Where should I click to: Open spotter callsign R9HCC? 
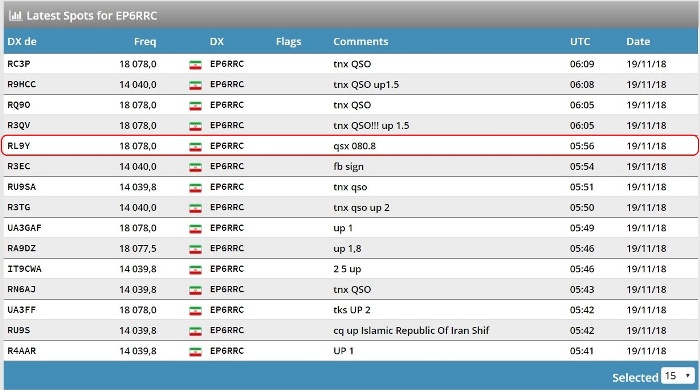[21, 84]
